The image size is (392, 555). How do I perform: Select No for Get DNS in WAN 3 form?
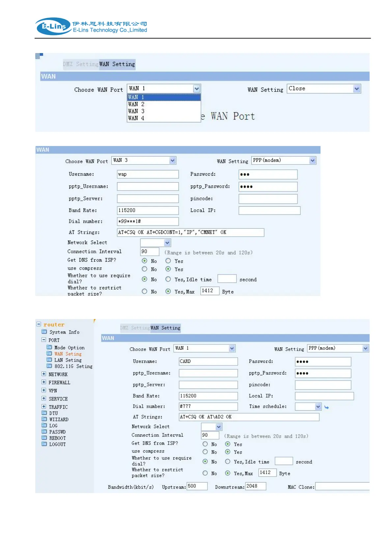click(144, 261)
